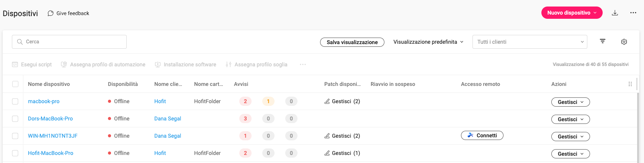Open table settings gear icon

tap(624, 42)
